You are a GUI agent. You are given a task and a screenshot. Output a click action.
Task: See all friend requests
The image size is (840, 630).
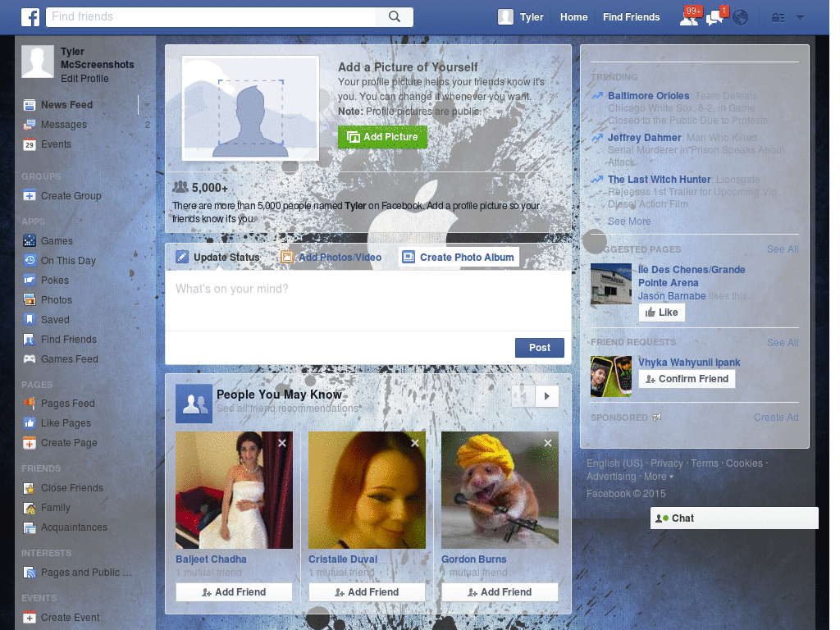coord(783,342)
